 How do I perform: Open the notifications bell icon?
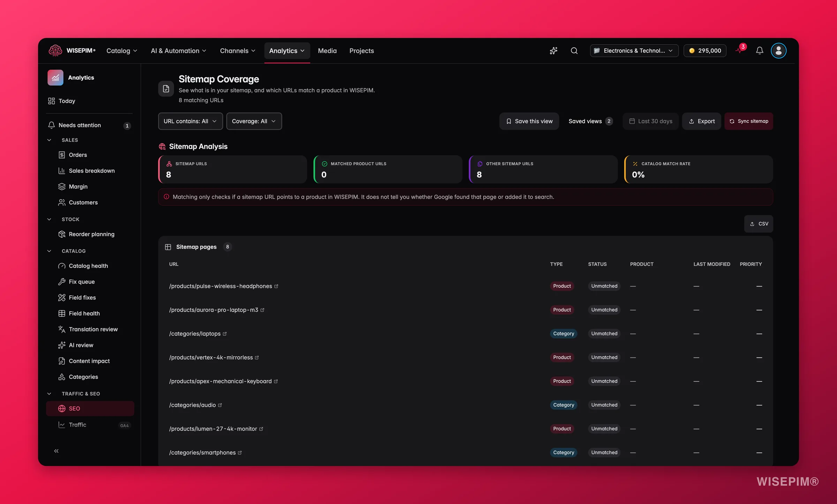click(x=760, y=51)
